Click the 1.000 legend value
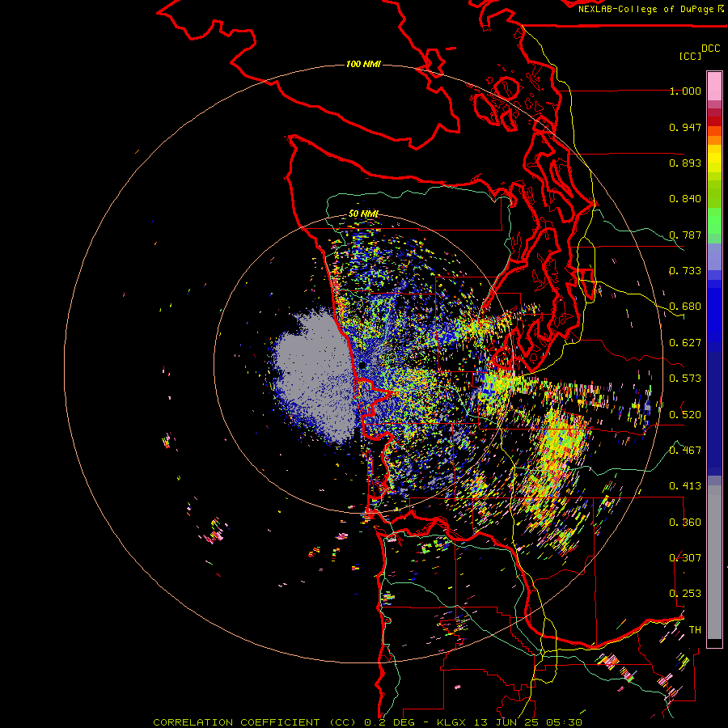The height and width of the screenshot is (728, 728). point(685,91)
